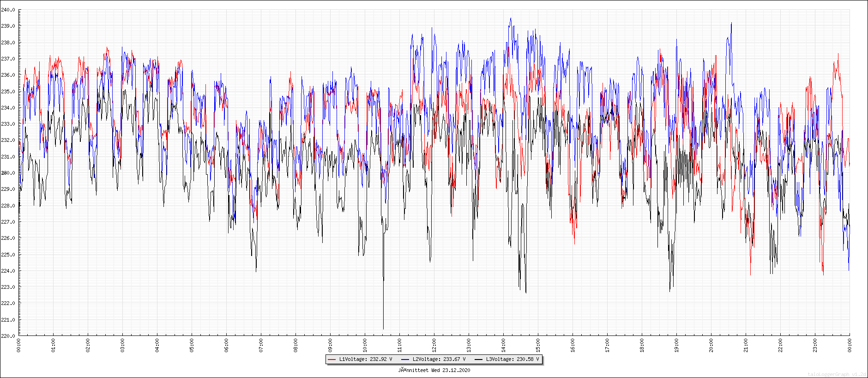Viewport: 868px width, 378px height.
Task: Click the 240.0 voltage axis label
Action: [8, 10]
